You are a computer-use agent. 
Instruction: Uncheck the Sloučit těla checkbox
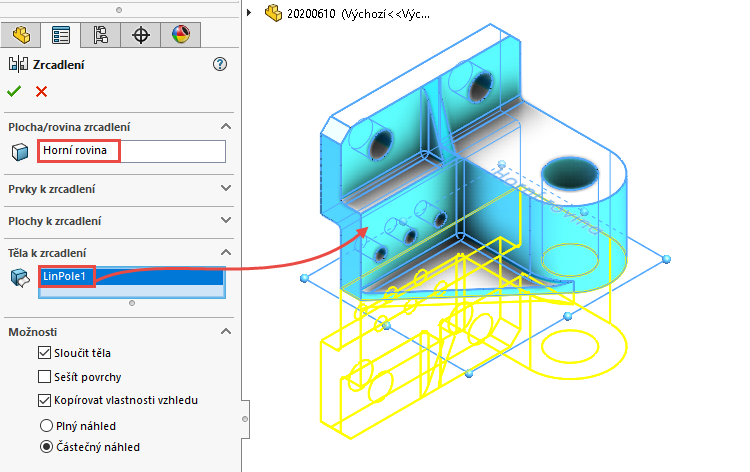point(44,353)
